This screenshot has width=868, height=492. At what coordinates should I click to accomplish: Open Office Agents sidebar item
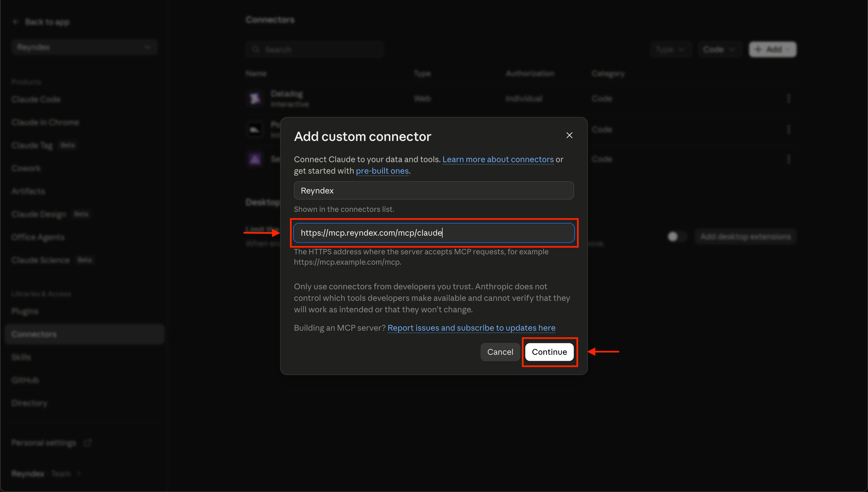click(x=38, y=237)
